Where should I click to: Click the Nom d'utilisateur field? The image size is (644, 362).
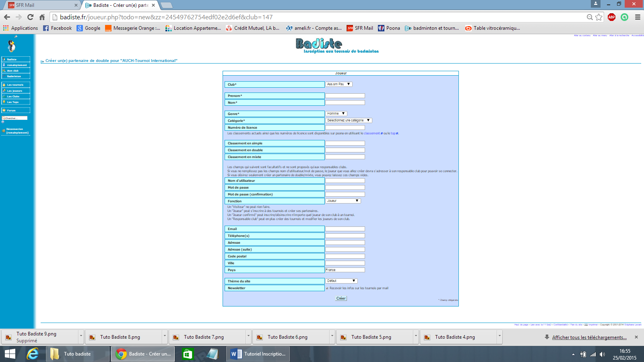pyautogui.click(x=345, y=181)
